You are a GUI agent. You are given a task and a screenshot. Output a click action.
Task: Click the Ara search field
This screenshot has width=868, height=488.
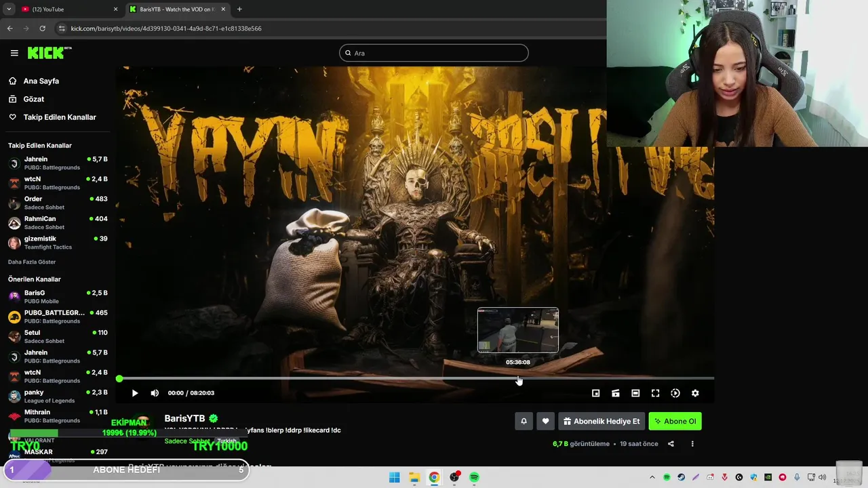(434, 53)
